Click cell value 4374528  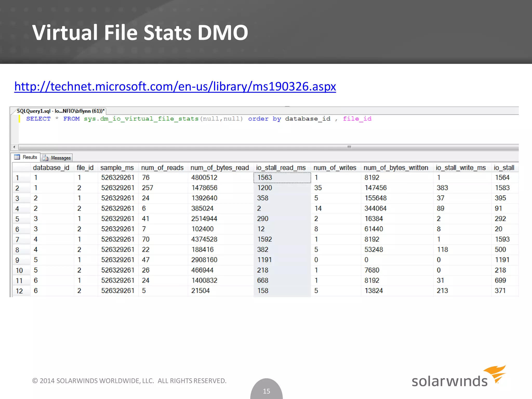tap(204, 239)
